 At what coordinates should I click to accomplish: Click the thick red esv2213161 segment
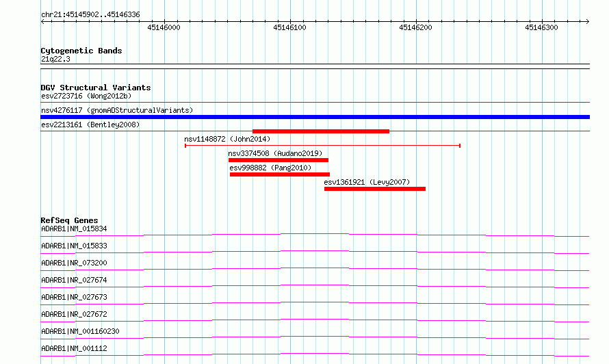[321, 131]
